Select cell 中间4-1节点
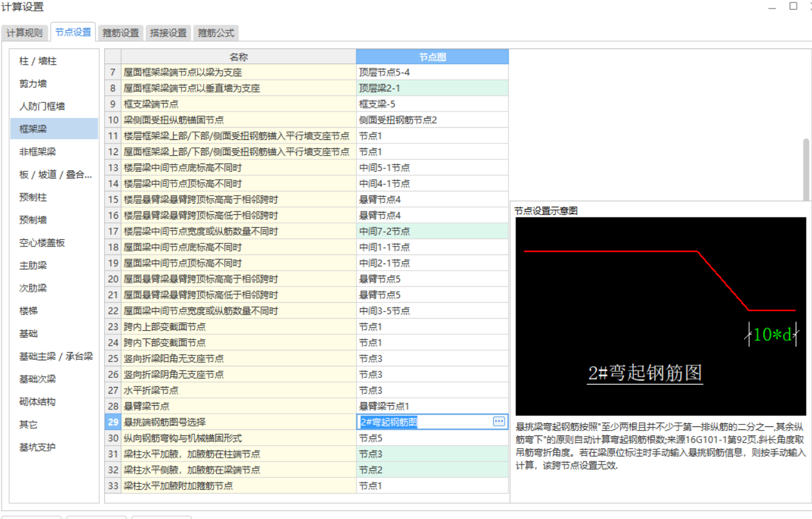The height and width of the screenshot is (519, 812). point(432,183)
